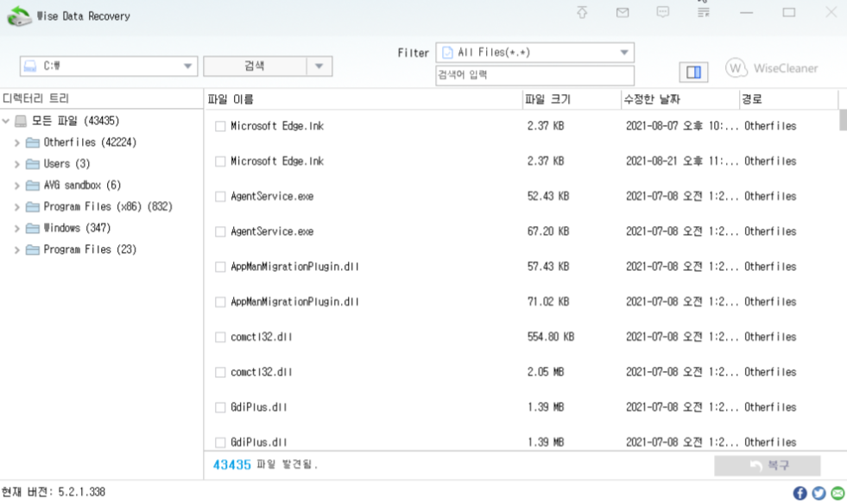Select the Users (3) tree item

(67, 164)
